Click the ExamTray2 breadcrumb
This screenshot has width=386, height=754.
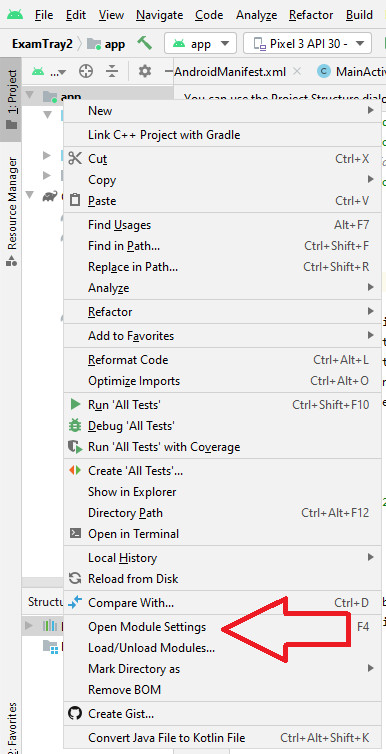tap(42, 44)
